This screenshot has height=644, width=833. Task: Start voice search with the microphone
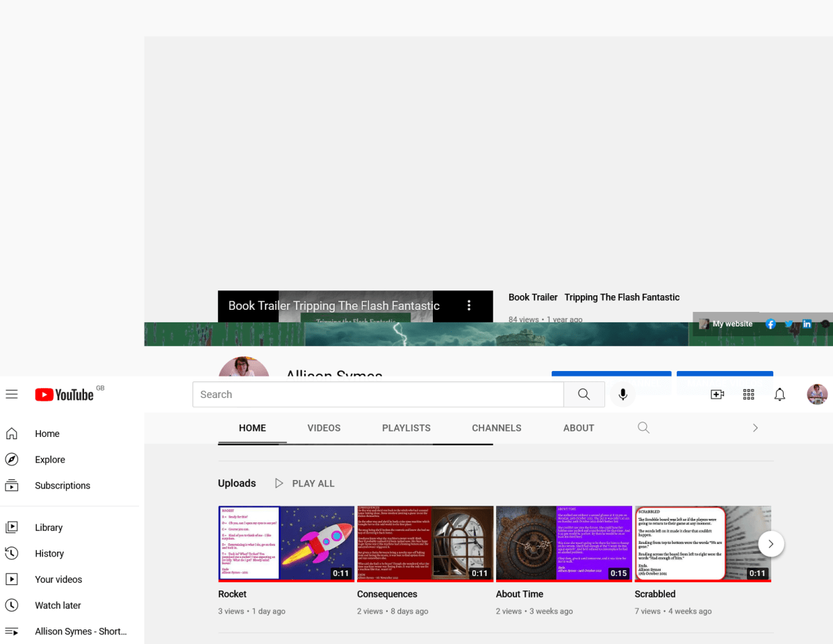623,395
